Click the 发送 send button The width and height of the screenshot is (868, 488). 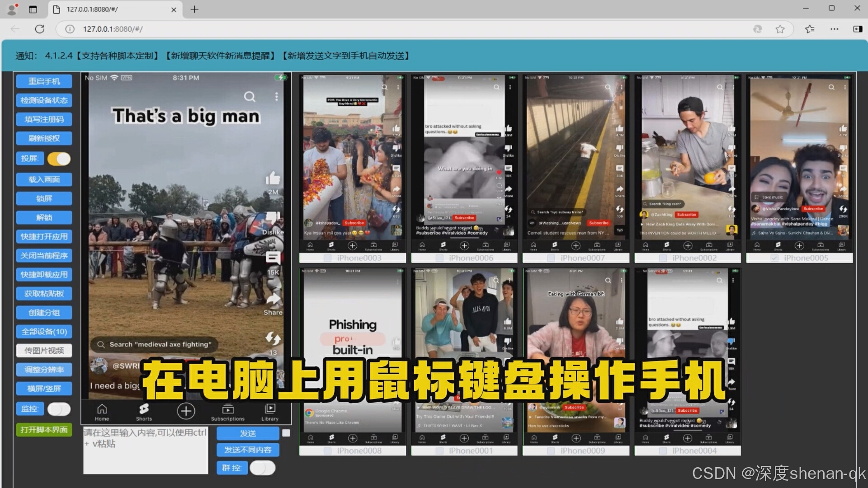248,433
